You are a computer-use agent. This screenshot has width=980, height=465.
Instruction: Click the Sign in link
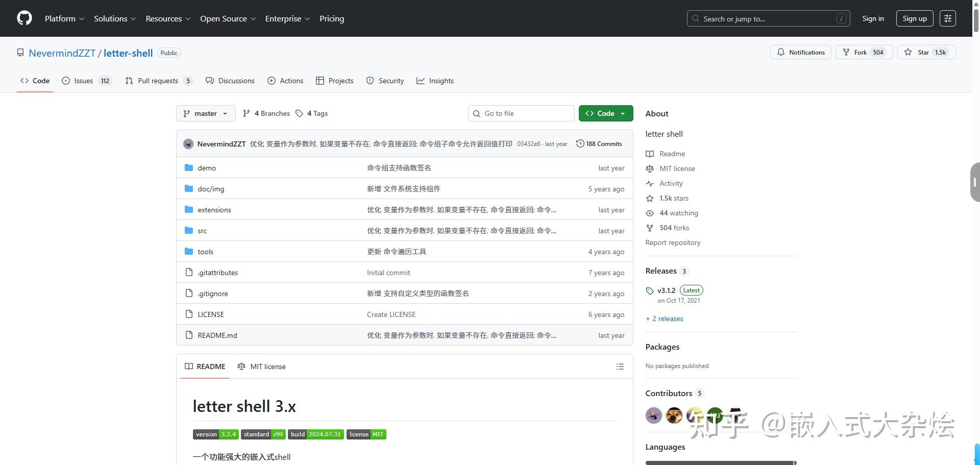pyautogui.click(x=873, y=18)
